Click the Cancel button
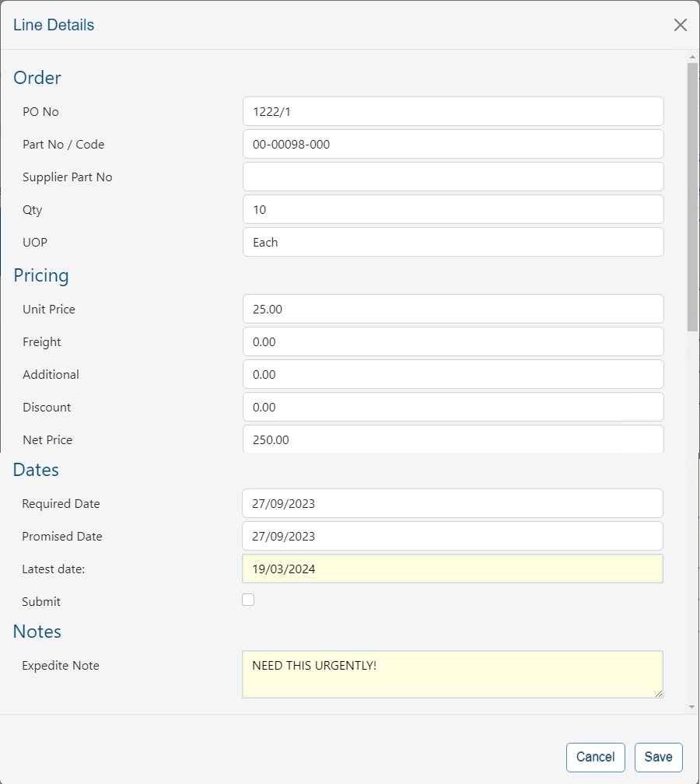Screen dimensions: 700x784 point(595,757)
